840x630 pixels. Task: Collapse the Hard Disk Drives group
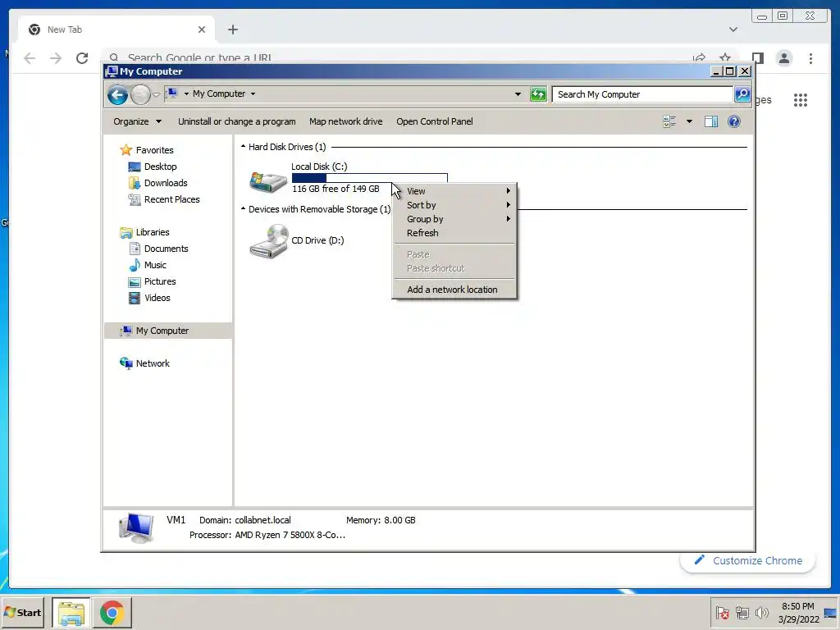click(243, 146)
